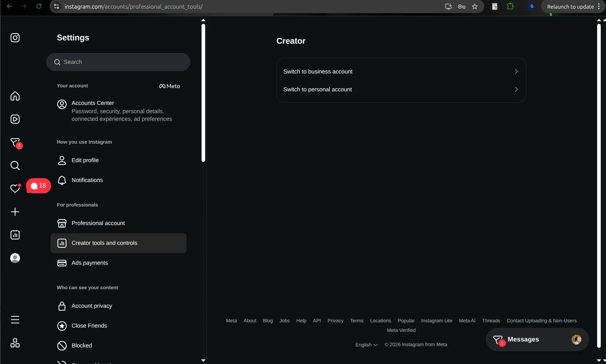Click Relaunch to update button
The width and height of the screenshot is (606, 364).
[570, 7]
